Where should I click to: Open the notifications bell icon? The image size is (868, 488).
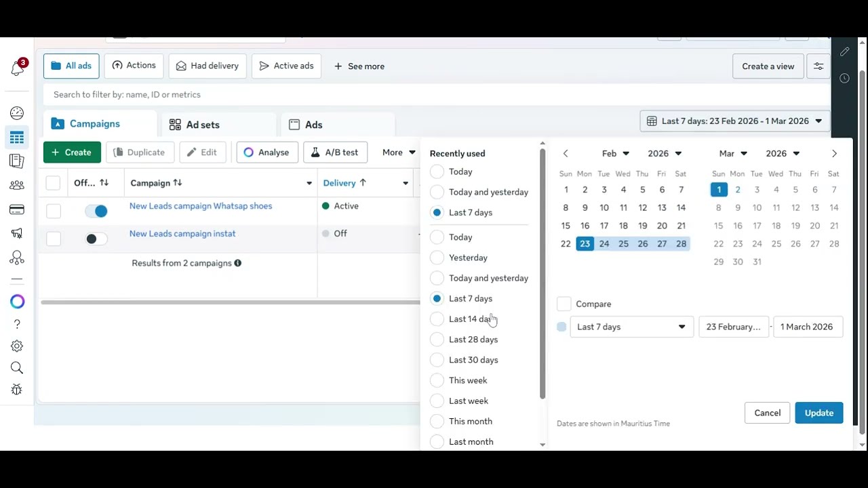(18, 67)
